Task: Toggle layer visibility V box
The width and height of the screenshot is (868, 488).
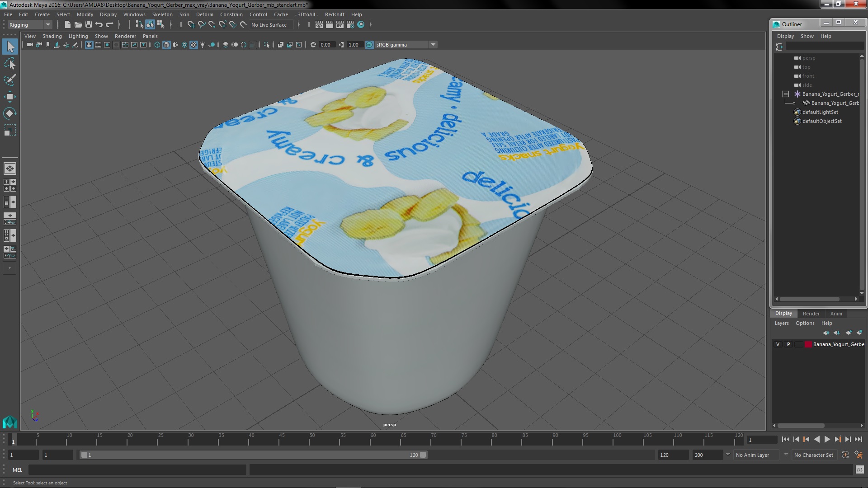Action: coord(778,344)
